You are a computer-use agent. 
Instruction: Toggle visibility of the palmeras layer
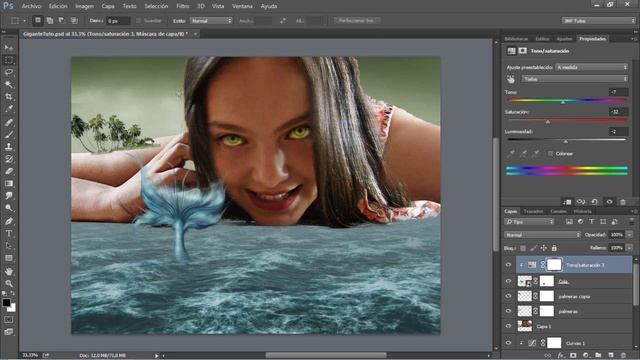[508, 311]
